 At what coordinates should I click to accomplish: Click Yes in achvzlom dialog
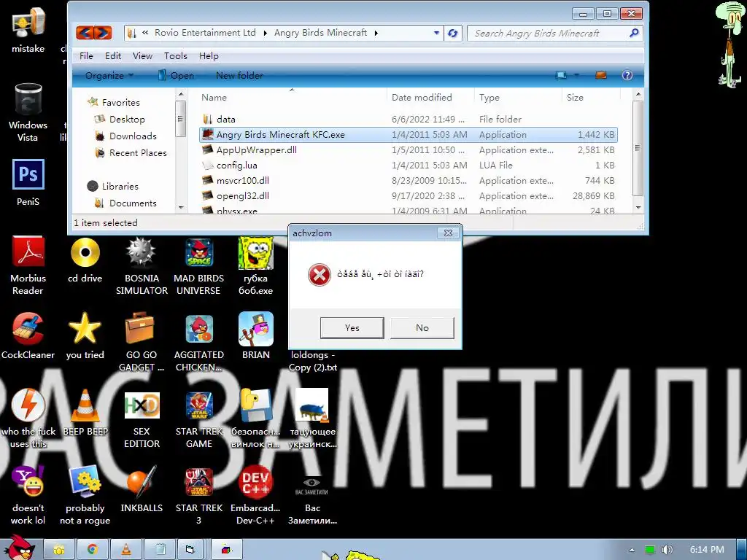(x=352, y=327)
